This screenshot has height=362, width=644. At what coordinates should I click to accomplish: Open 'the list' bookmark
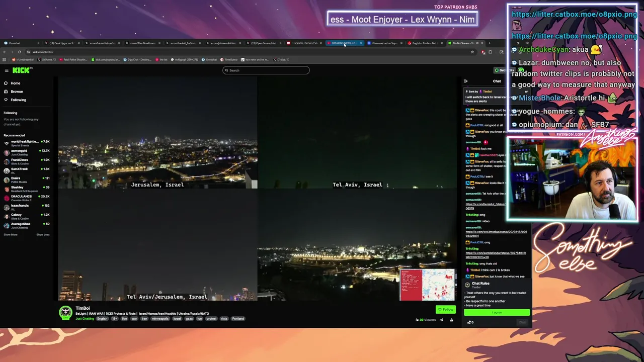162,60
